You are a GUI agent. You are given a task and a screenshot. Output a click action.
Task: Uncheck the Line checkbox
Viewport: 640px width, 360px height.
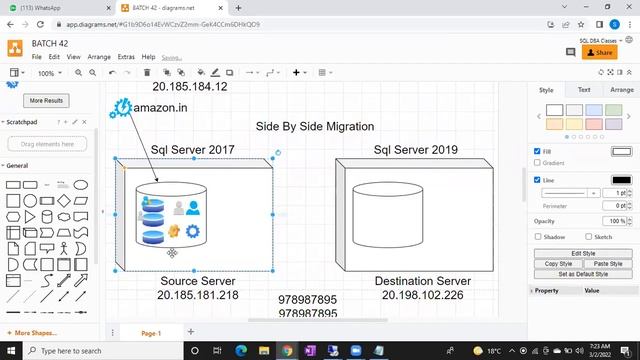click(537, 180)
